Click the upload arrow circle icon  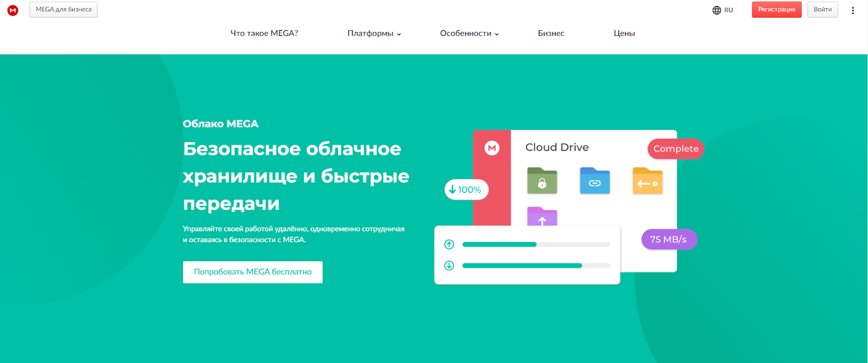point(449,244)
